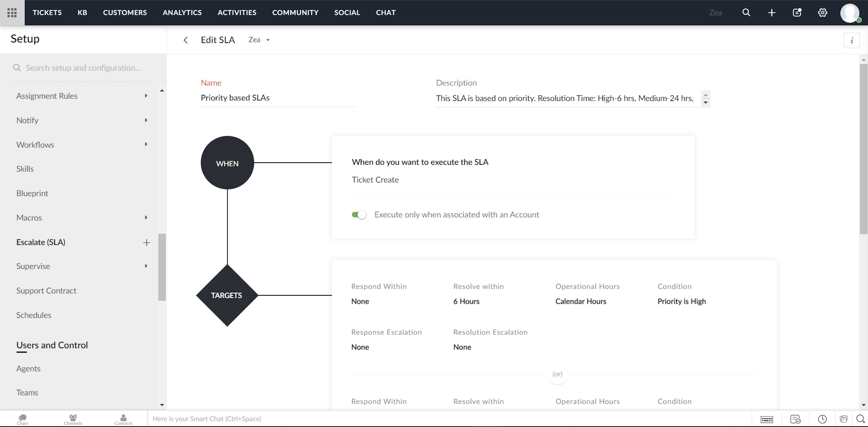Screen dimensions: 868x427
Task: Open the ANALYTICS tab
Action: click(x=182, y=13)
